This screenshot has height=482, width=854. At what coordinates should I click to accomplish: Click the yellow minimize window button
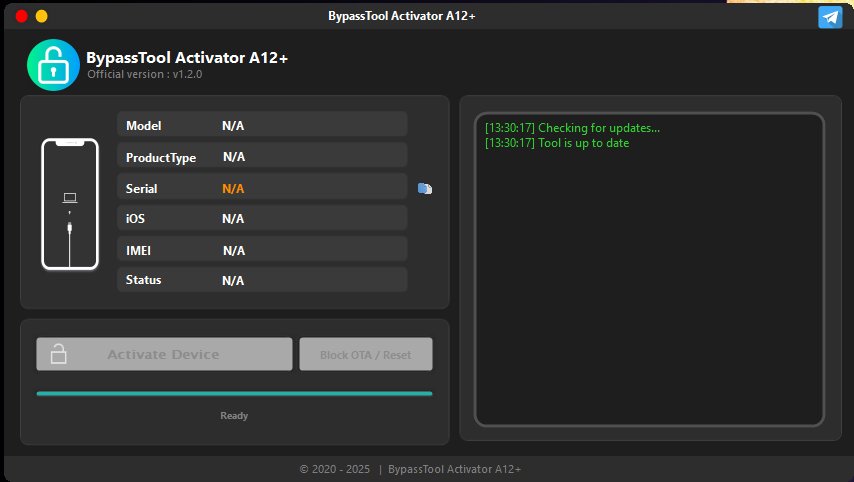point(41,16)
